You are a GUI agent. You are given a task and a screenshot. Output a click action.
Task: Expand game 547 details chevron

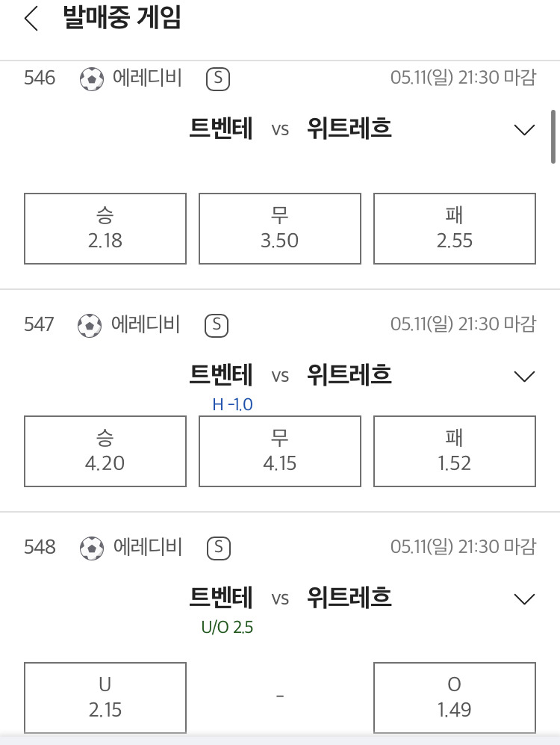coord(524,377)
